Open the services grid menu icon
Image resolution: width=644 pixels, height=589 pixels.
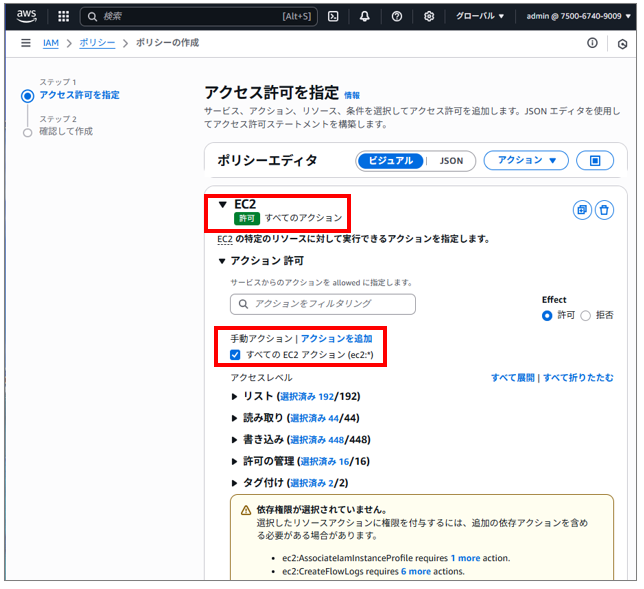64,16
